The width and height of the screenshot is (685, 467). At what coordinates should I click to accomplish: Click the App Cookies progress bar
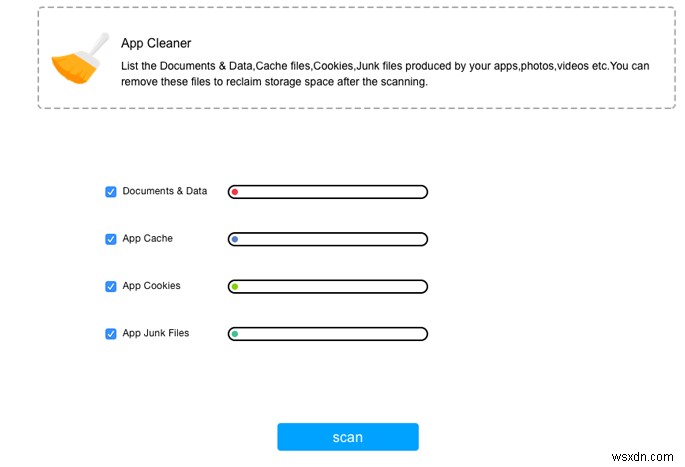tap(328, 287)
